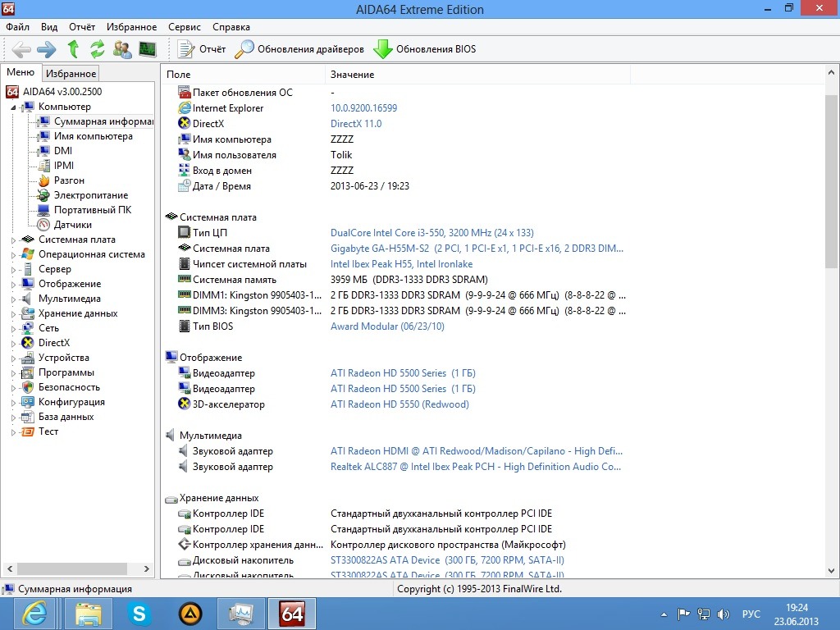840x630 pixels.
Task: Open the DualCore Intel Core i3-550 link
Action: tap(431, 233)
